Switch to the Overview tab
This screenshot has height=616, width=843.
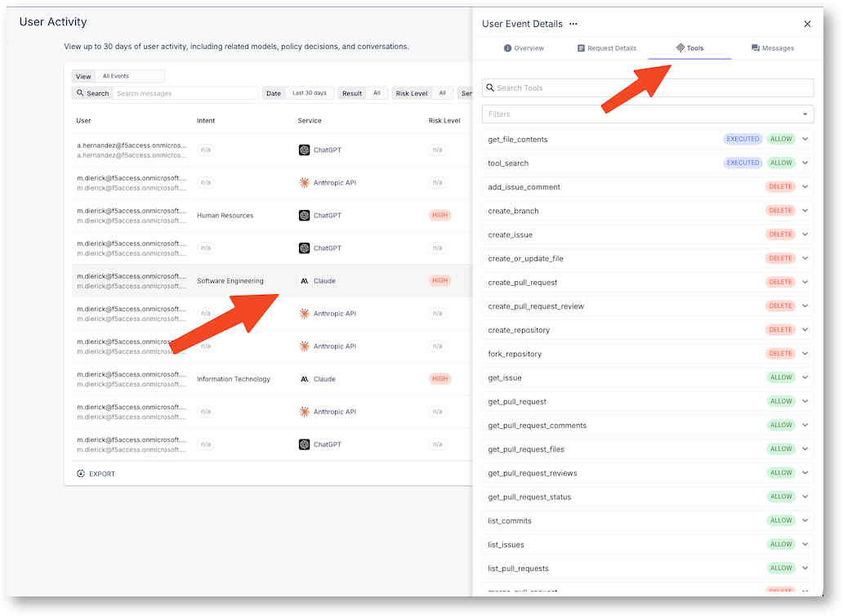(524, 48)
